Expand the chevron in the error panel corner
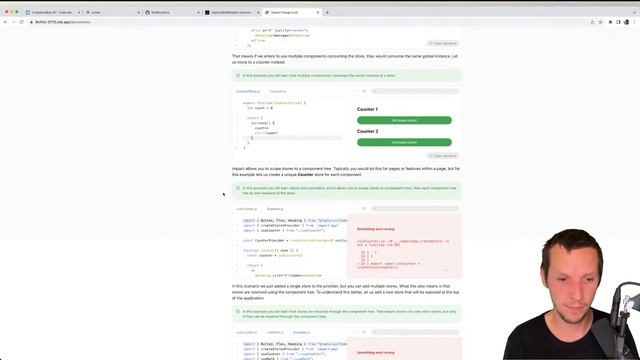640x360 pixels. pos(446,271)
